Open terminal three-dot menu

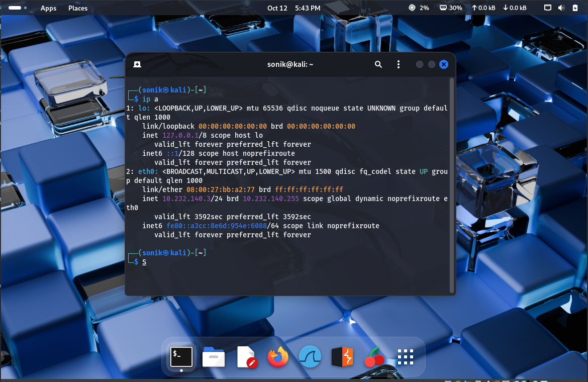[x=398, y=64]
